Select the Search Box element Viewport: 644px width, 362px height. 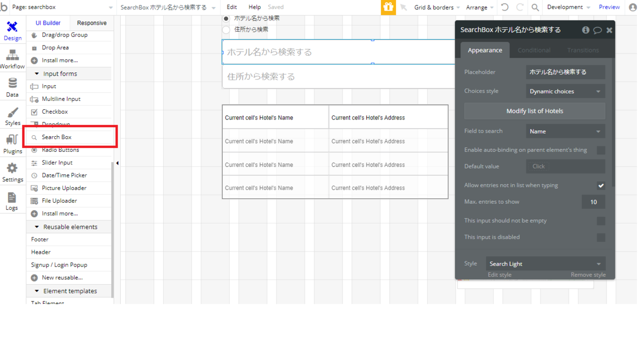point(70,137)
